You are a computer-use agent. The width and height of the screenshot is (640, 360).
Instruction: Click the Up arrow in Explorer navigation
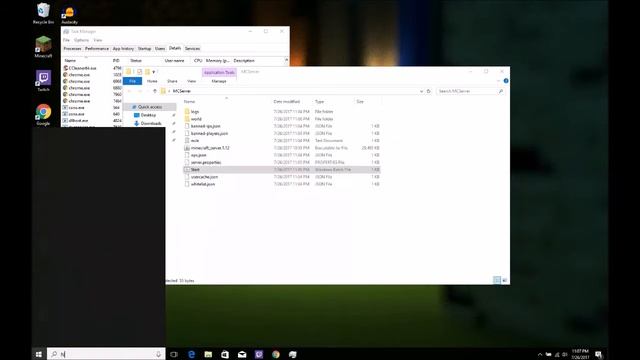[x=155, y=91]
